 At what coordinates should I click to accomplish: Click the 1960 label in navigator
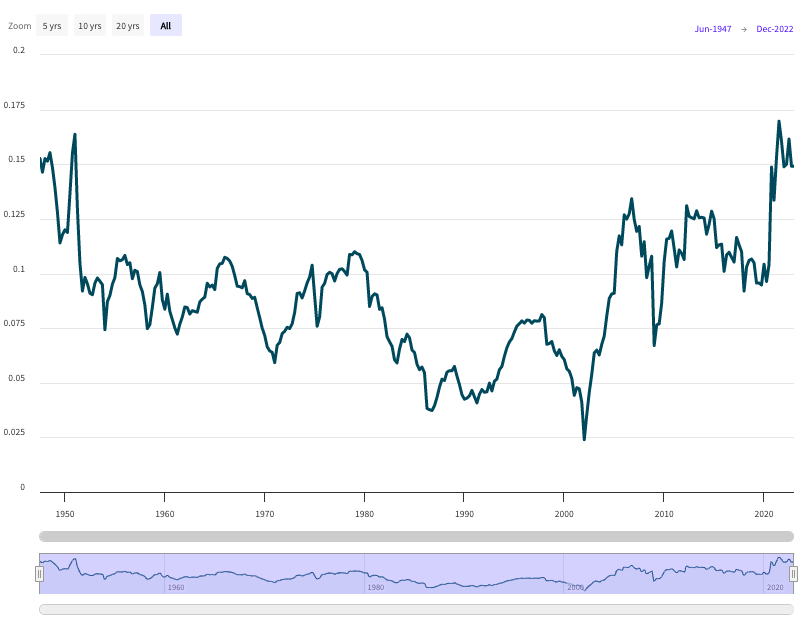point(176,587)
